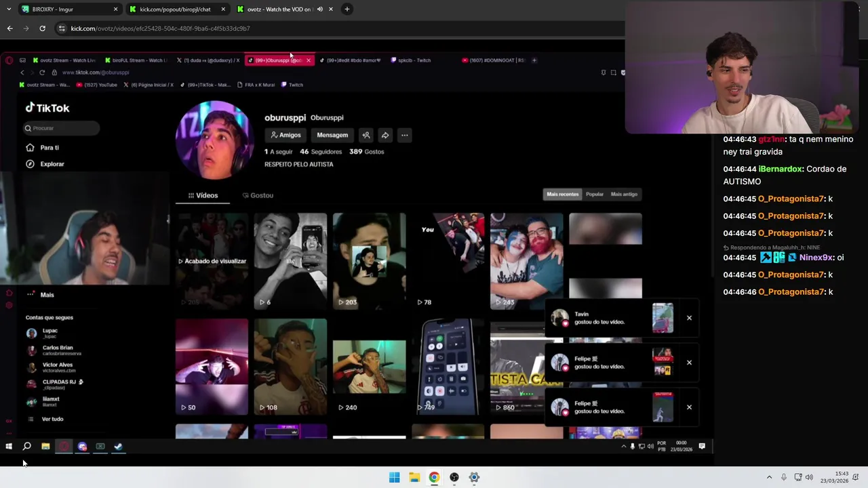The image size is (868, 488).
Task: Click the oburusppi profile avatar
Action: [x=214, y=140]
